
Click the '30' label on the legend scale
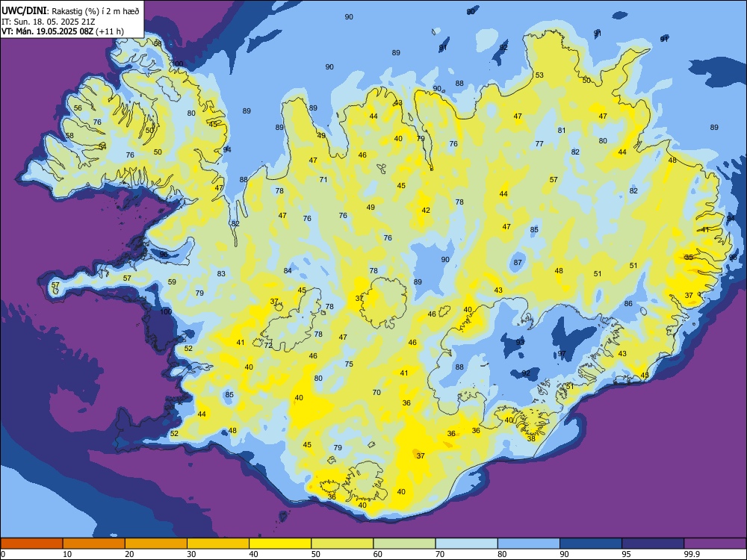tap(191, 554)
